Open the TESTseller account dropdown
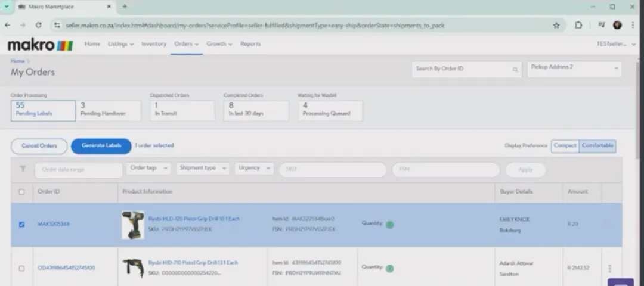 pos(617,44)
